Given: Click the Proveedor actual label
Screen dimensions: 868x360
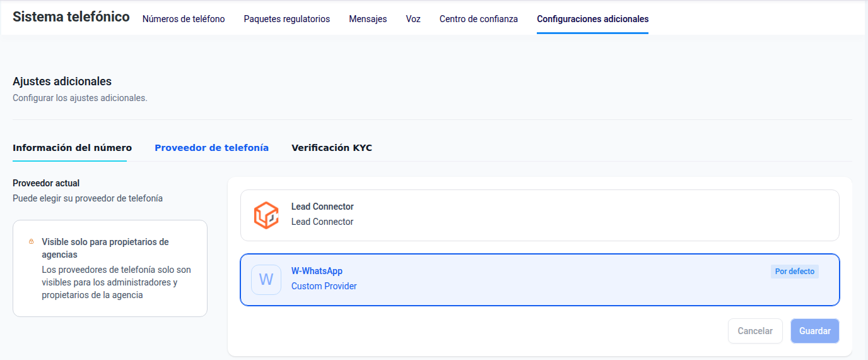Looking at the screenshot, I should [x=46, y=183].
